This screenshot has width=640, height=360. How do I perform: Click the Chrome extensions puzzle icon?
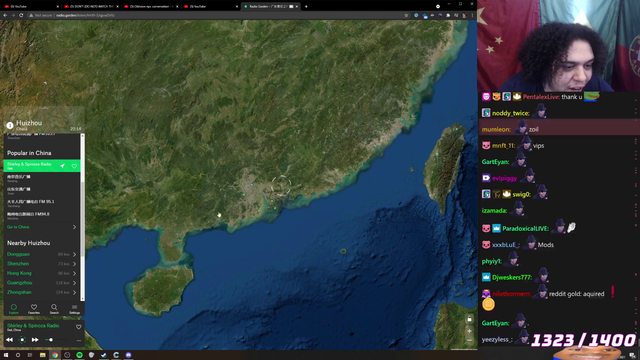(x=448, y=15)
